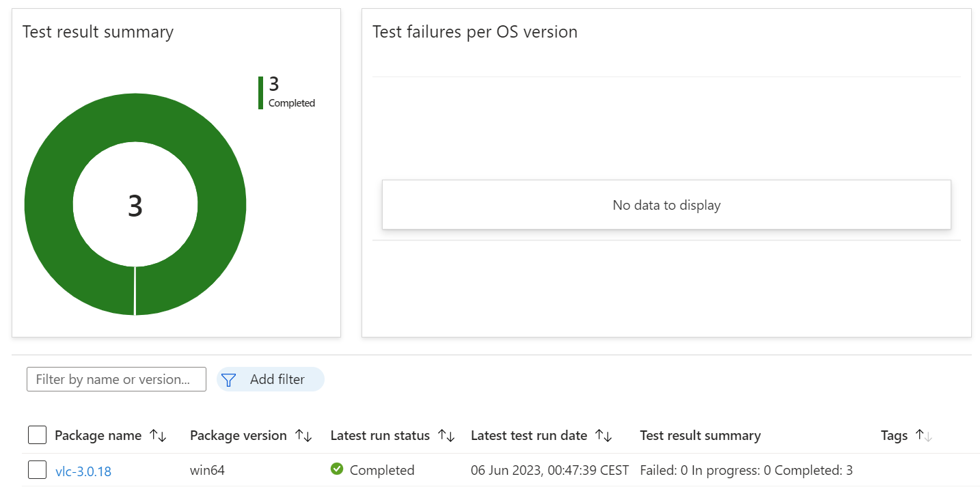Click the Package name sort arrows
980x496 pixels.
(x=158, y=436)
